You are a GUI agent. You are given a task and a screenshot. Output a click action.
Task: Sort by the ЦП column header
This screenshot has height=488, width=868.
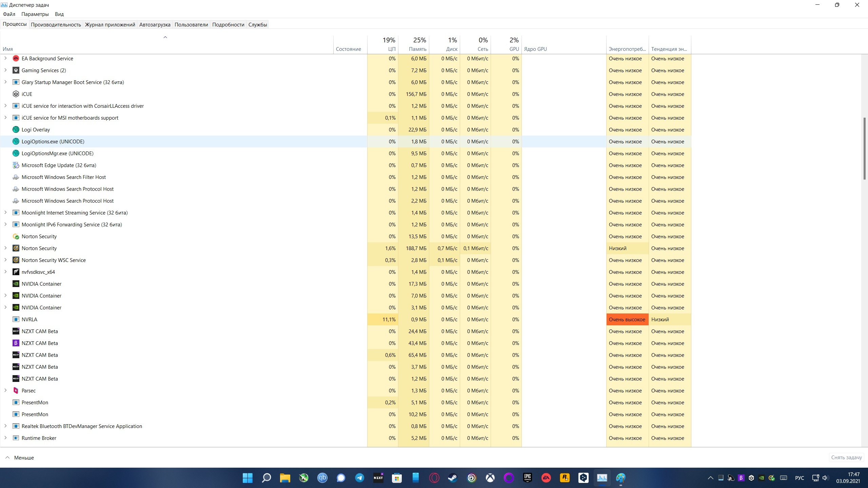point(382,44)
